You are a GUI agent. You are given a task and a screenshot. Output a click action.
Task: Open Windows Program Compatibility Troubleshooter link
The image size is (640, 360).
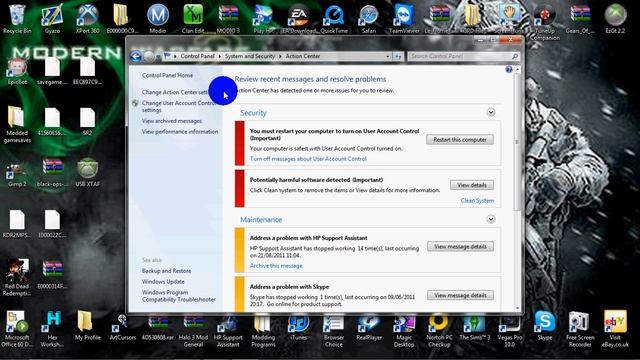pyautogui.click(x=179, y=296)
